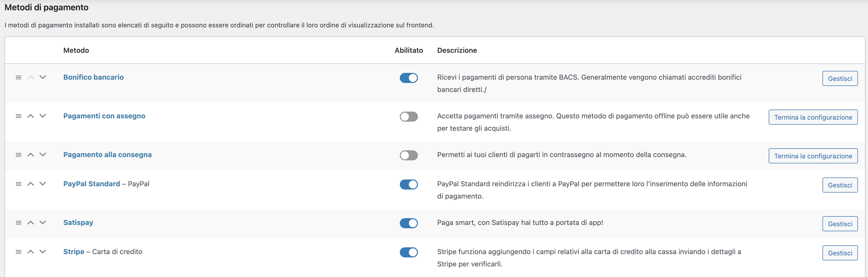Click the Abilitato column header
The height and width of the screenshot is (277, 868).
(409, 50)
